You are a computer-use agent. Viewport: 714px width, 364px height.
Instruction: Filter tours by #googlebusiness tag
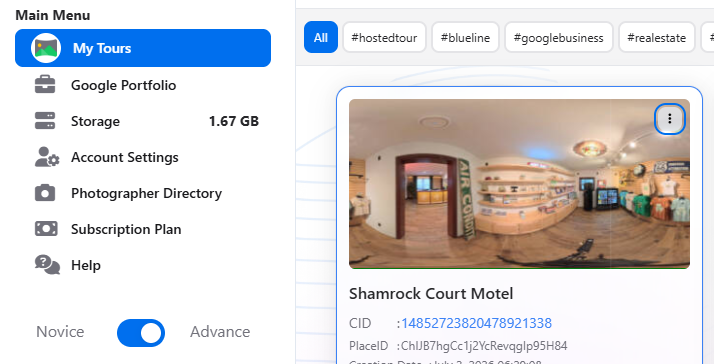point(559,37)
